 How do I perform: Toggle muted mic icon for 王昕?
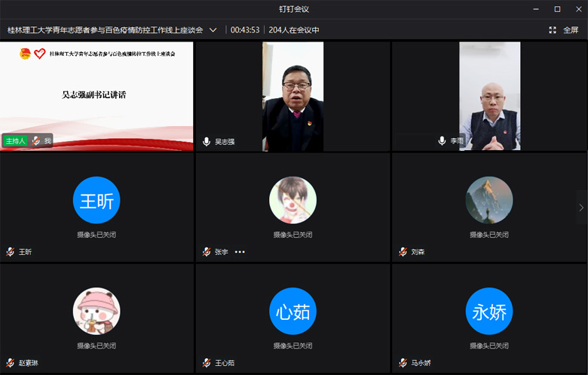point(11,252)
